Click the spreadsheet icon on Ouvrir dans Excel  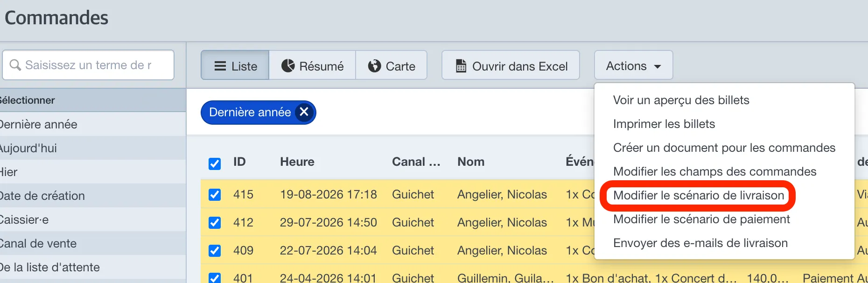pos(461,66)
